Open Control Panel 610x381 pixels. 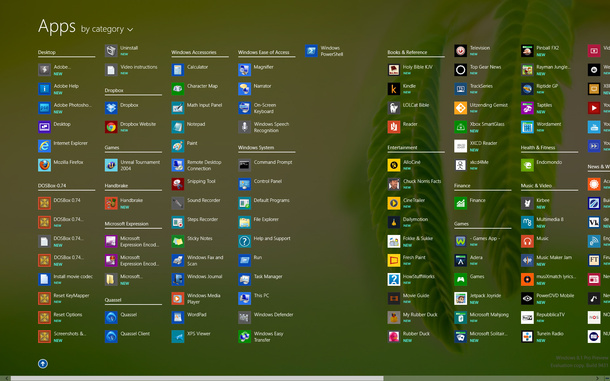(260, 184)
